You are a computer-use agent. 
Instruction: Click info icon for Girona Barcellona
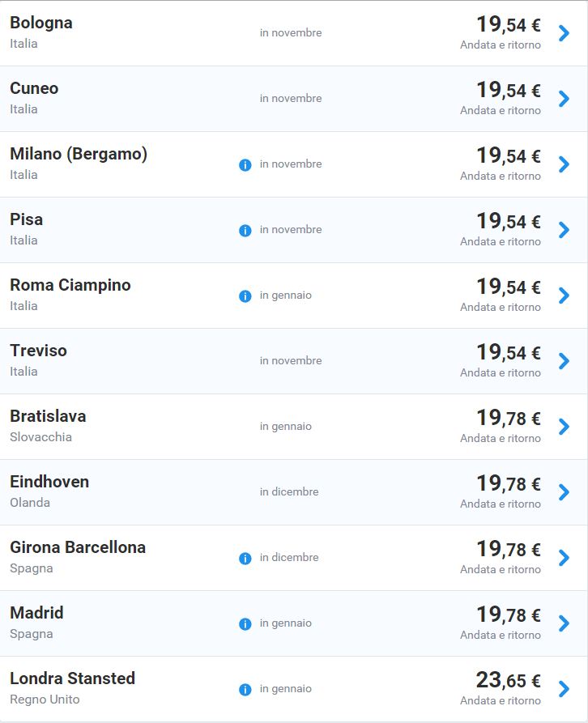(245, 558)
